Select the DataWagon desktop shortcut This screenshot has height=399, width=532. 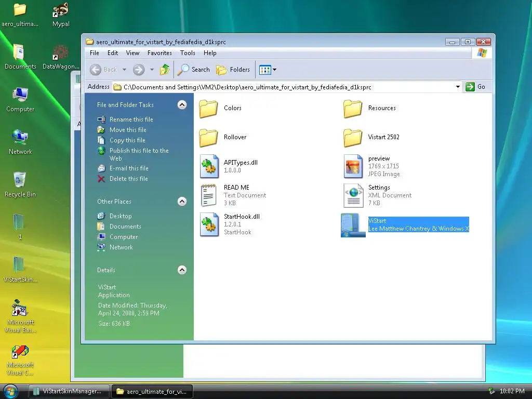(x=61, y=58)
